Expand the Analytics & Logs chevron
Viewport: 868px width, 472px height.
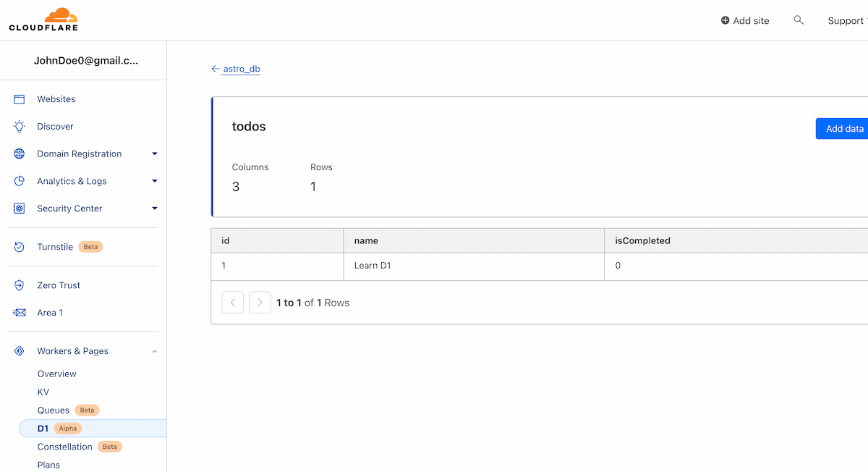click(x=154, y=181)
